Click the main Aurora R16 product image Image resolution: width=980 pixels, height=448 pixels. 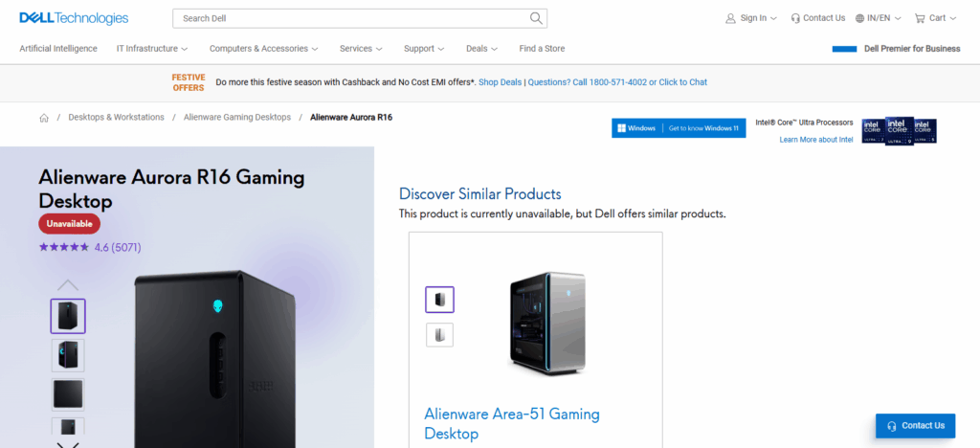(214, 359)
